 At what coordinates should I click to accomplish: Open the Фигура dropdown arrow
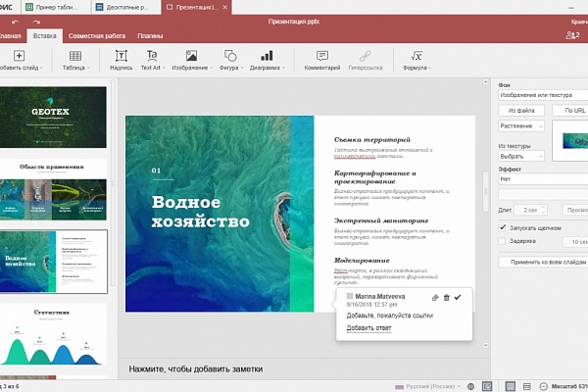(242, 68)
